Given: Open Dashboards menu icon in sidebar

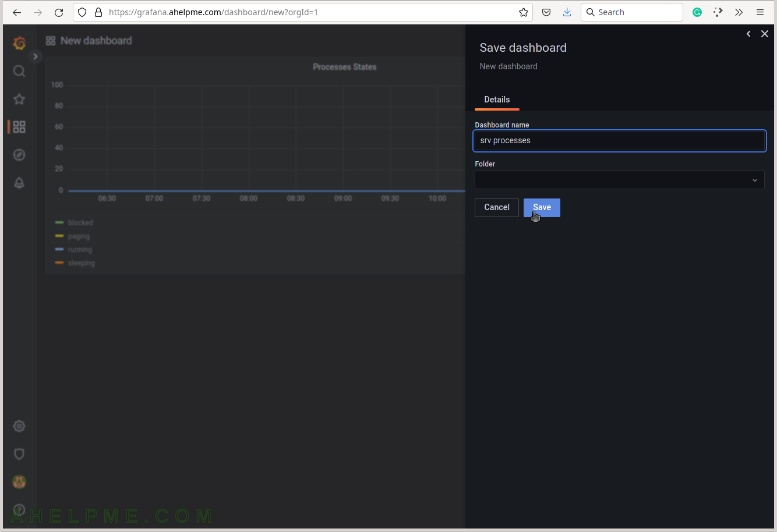Looking at the screenshot, I should 19,127.
